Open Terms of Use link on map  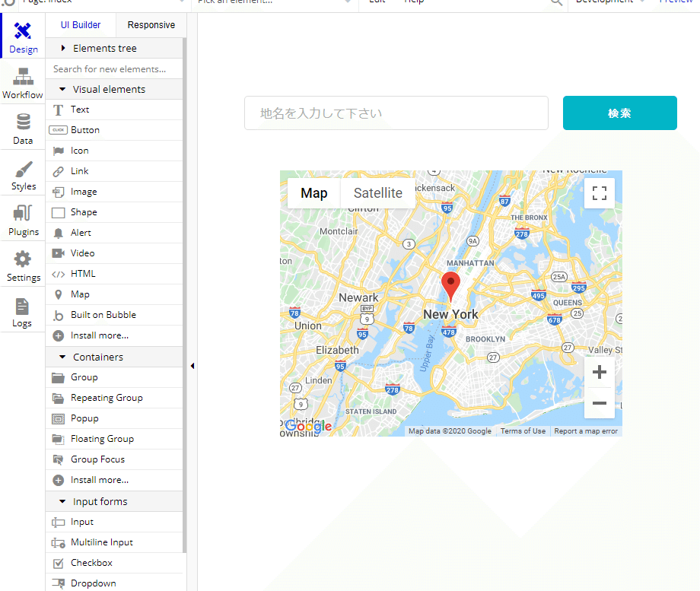[x=523, y=431]
